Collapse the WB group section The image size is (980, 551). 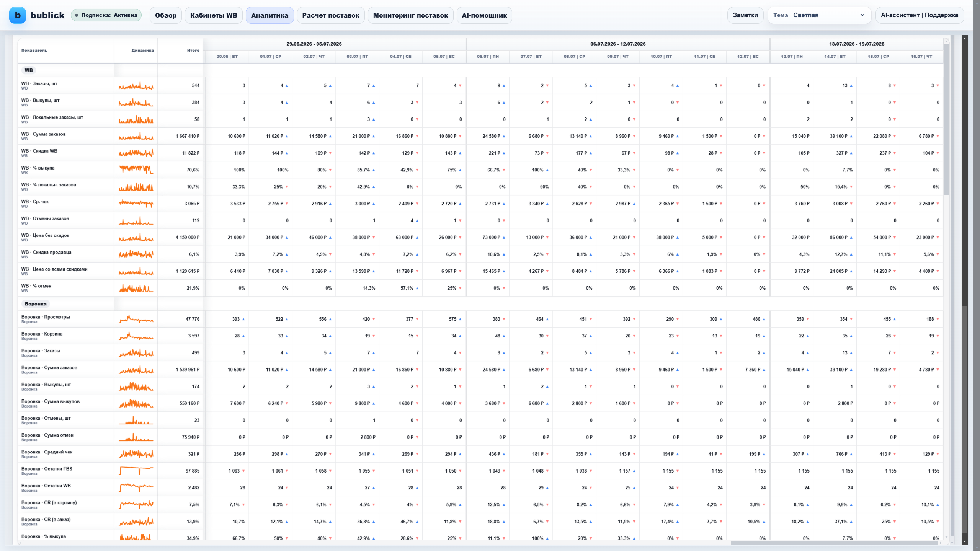click(29, 70)
